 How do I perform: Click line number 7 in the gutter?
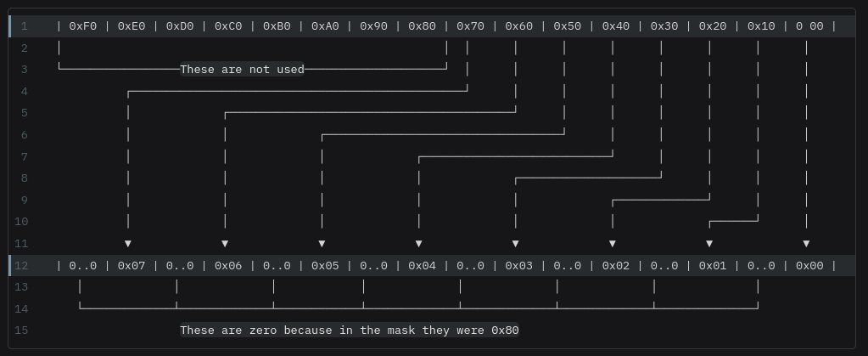point(25,156)
